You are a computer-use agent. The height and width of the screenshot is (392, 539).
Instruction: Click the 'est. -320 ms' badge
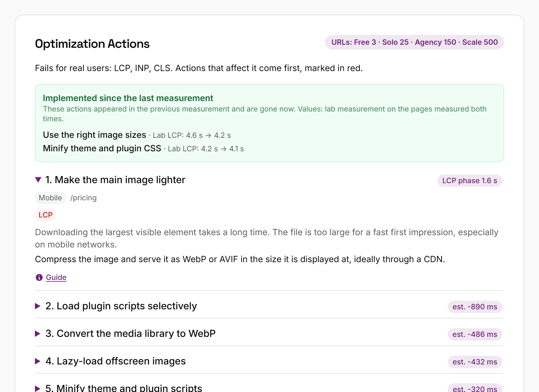pos(475,388)
